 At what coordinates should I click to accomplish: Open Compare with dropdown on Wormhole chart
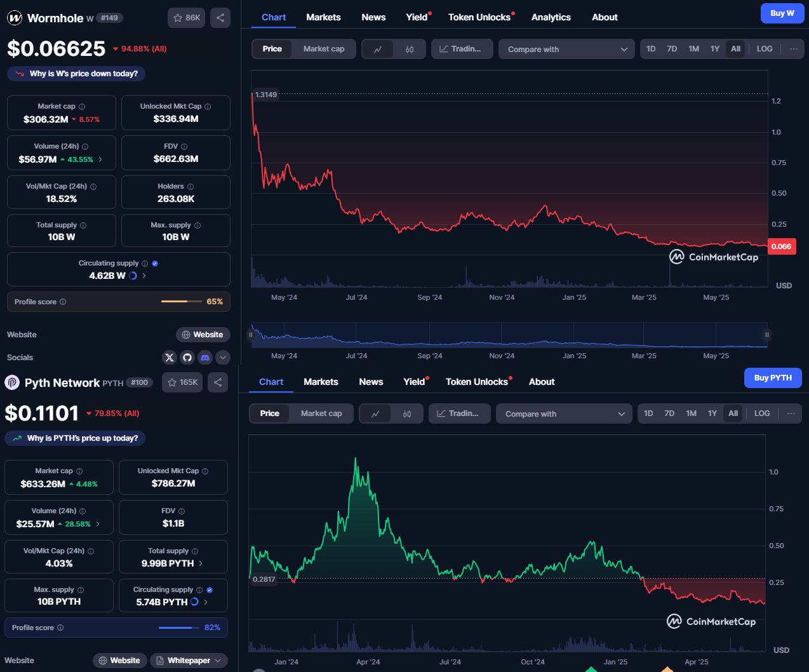point(566,49)
